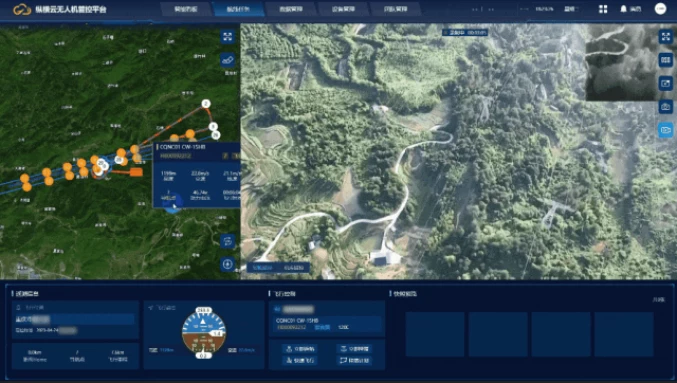
Task: Expand the drone video feed to fullscreen
Action: (x=665, y=37)
